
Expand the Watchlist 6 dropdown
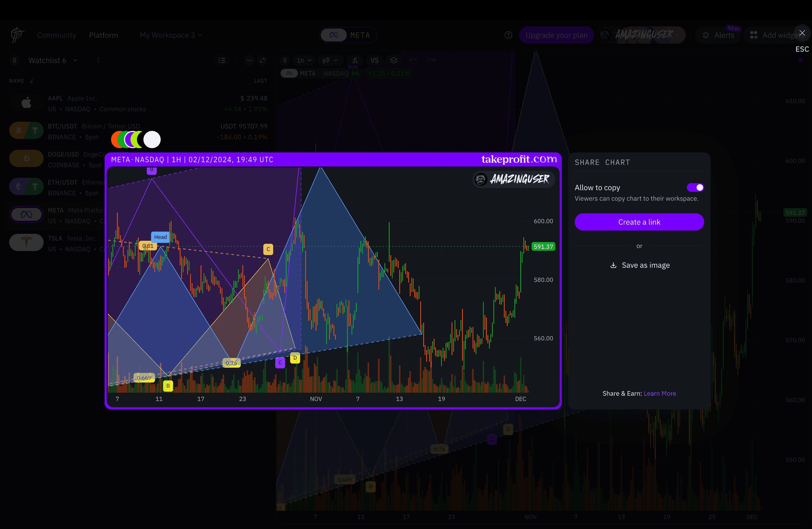point(53,60)
